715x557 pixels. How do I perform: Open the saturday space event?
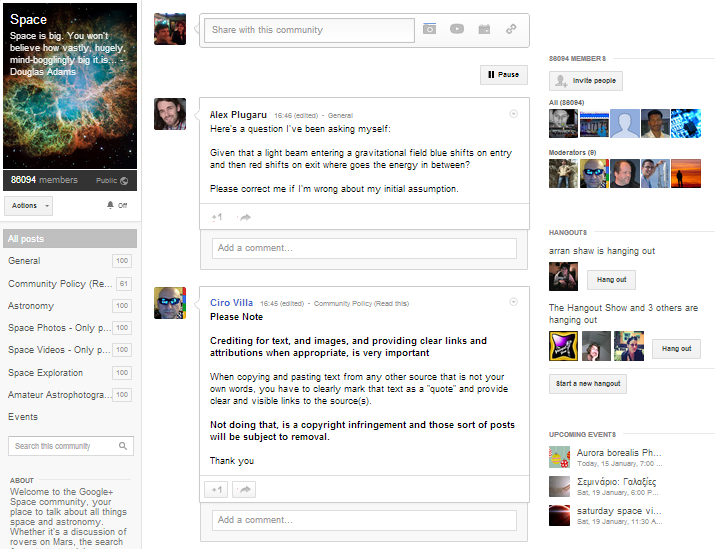point(619,511)
